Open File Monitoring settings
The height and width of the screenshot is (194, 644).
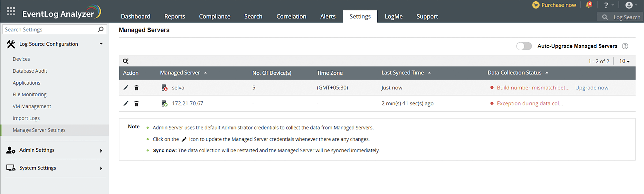30,95
